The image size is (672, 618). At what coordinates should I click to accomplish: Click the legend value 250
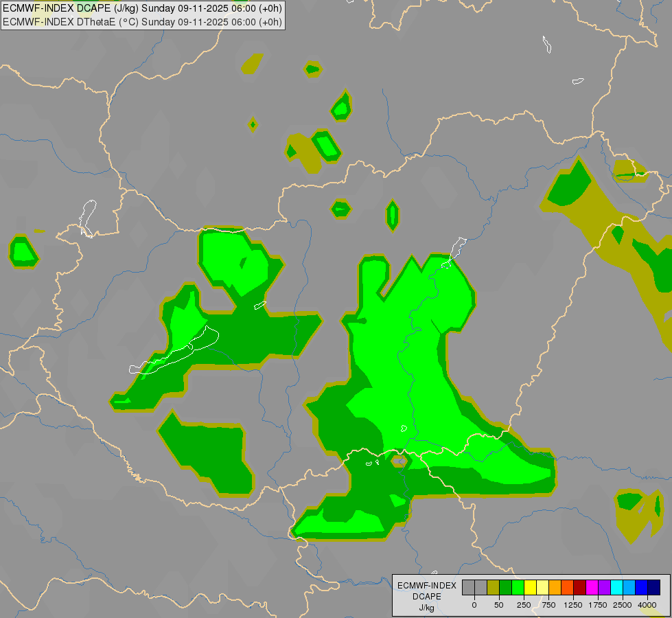pyautogui.click(x=524, y=605)
